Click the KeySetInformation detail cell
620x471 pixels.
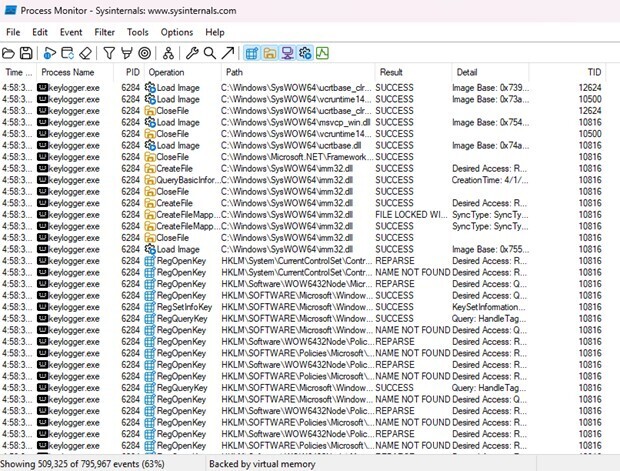click(489, 307)
